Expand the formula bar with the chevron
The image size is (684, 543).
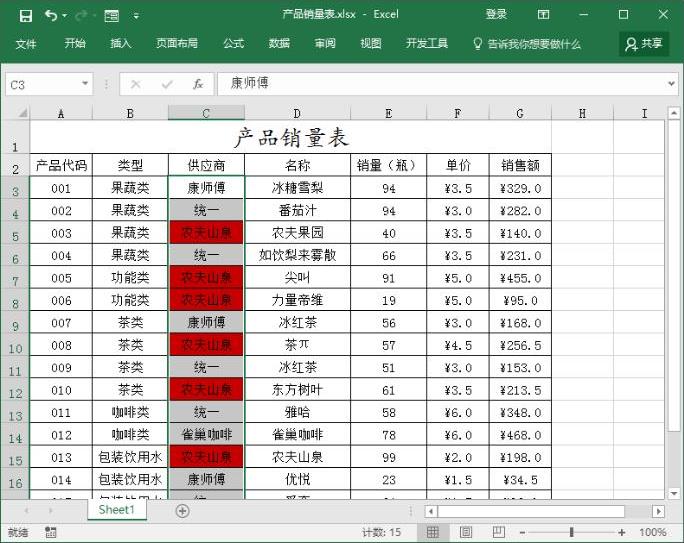pos(671,83)
